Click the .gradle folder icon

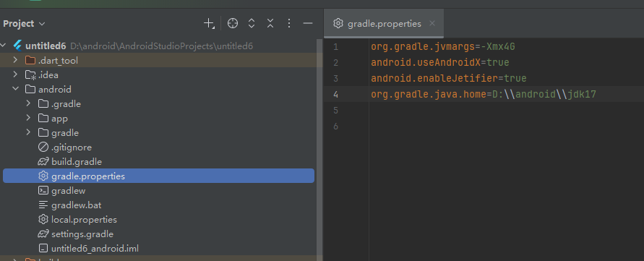[43, 103]
